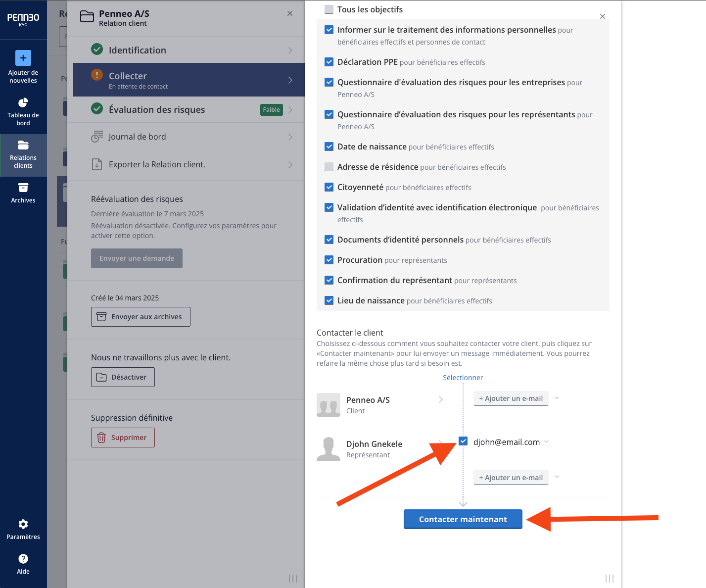The image size is (706, 588).
Task: Click the Désactiver button
Action: [123, 377]
